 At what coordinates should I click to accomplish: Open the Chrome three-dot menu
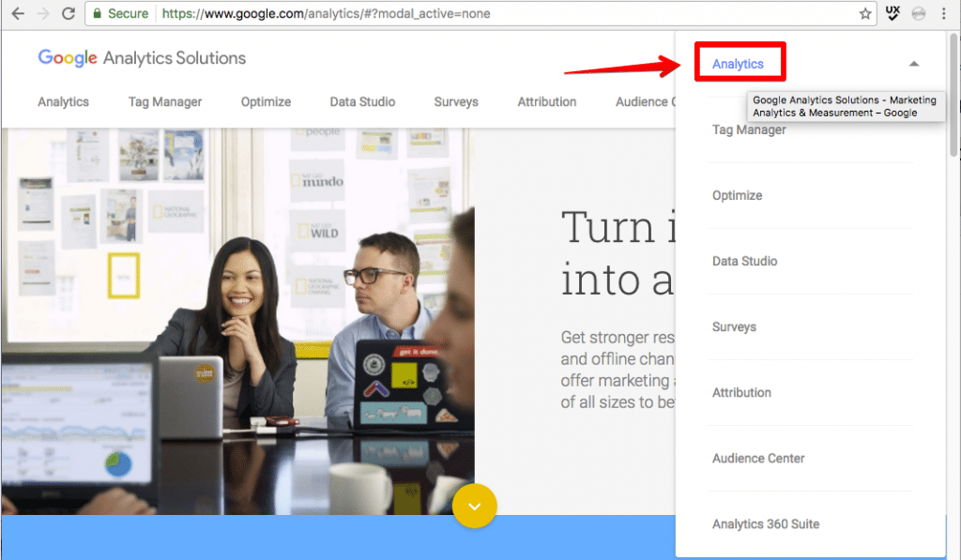click(944, 13)
